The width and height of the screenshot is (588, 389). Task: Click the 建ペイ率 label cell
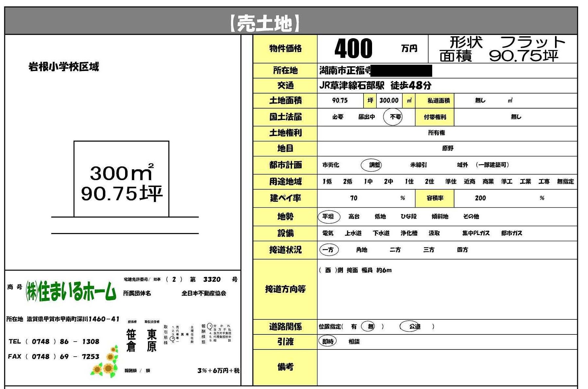point(285,198)
